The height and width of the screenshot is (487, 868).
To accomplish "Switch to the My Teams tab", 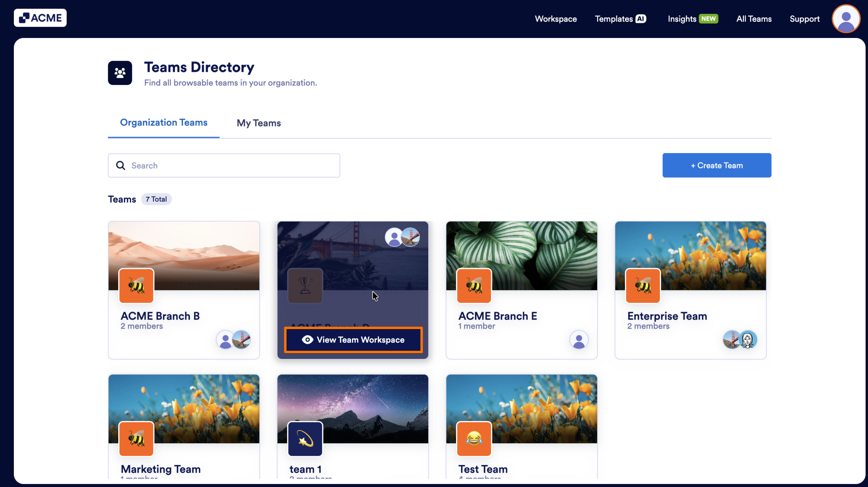I will 259,123.
